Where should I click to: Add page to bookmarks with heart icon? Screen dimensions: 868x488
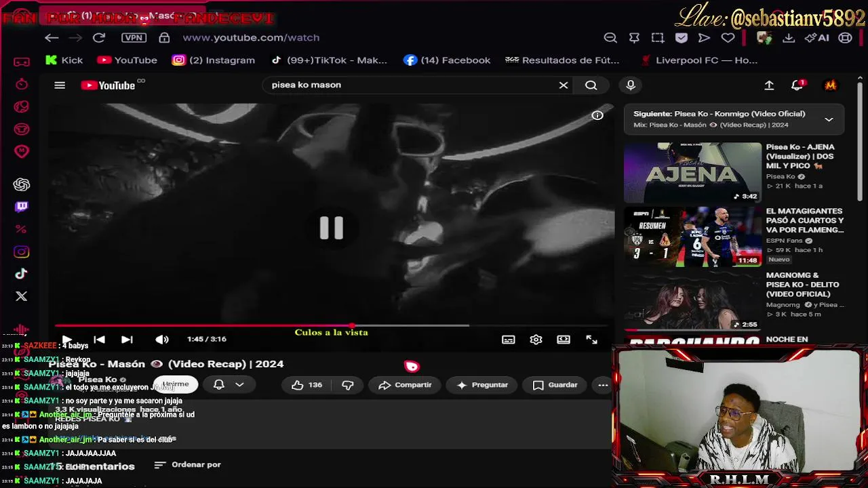click(x=728, y=38)
